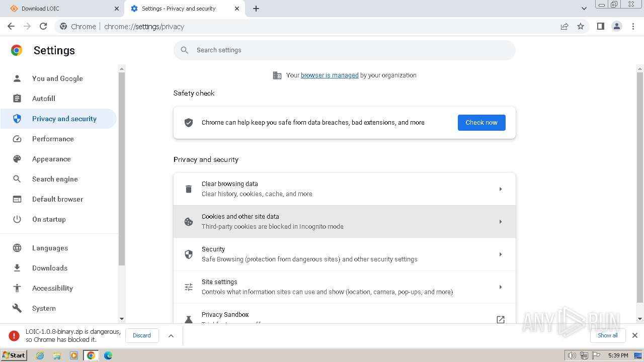The height and width of the screenshot is (362, 644).
Task: Open the profile avatar icon
Action: point(617,26)
